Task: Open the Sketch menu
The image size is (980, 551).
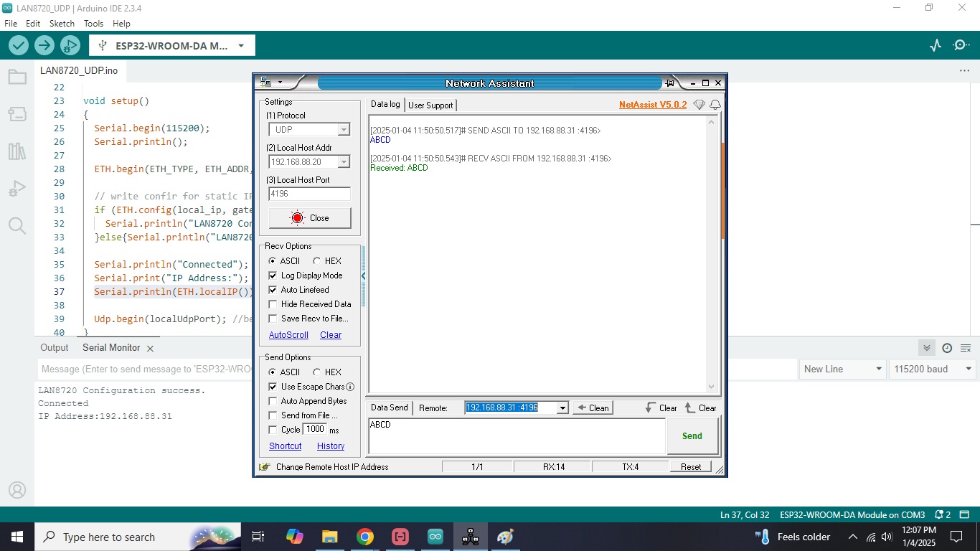Action: 62,24
